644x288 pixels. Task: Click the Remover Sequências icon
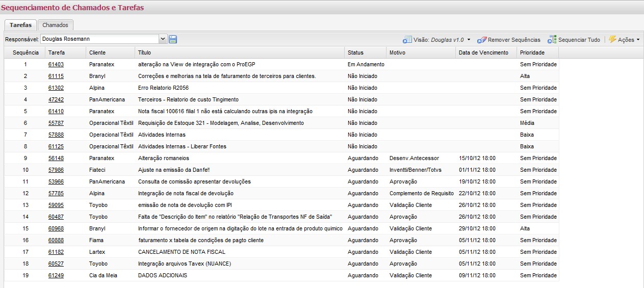click(x=481, y=40)
